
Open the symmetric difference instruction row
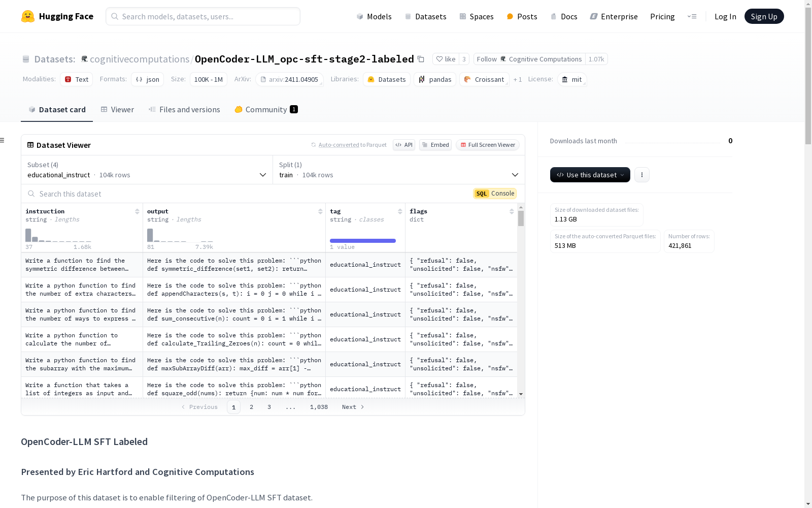(x=82, y=265)
